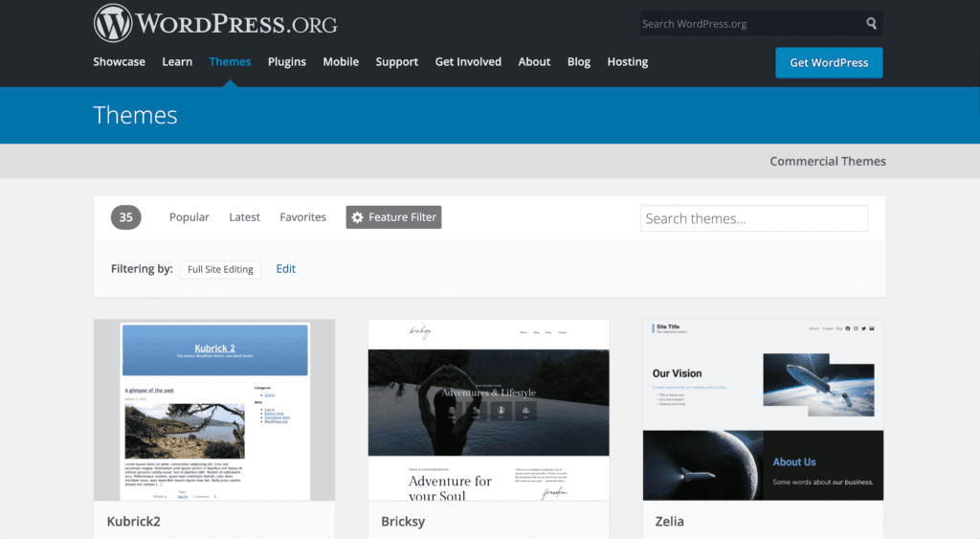The width and height of the screenshot is (980, 539).
Task: Click the Get WordPress button
Action: pos(829,62)
